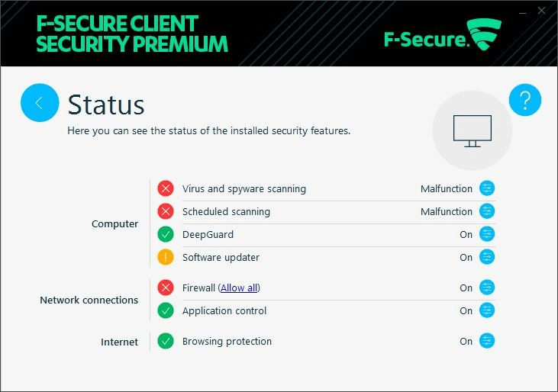Click the computer monitor graphic

pyautogui.click(x=473, y=130)
